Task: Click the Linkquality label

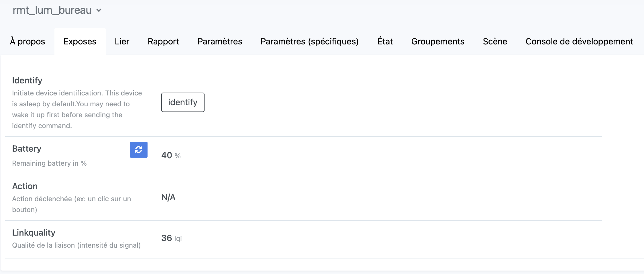Action: coord(34,233)
